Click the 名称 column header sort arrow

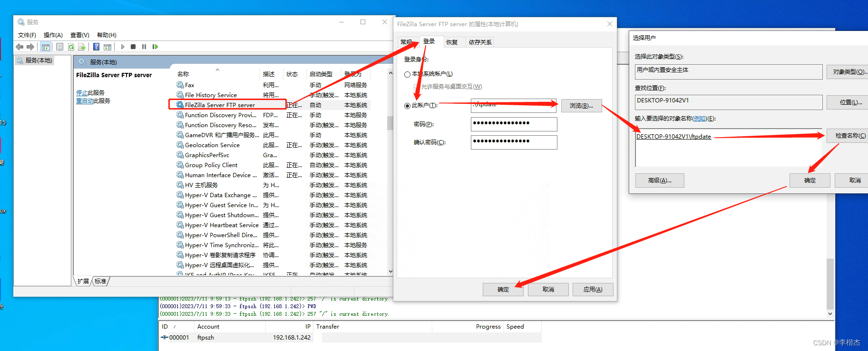217,70
